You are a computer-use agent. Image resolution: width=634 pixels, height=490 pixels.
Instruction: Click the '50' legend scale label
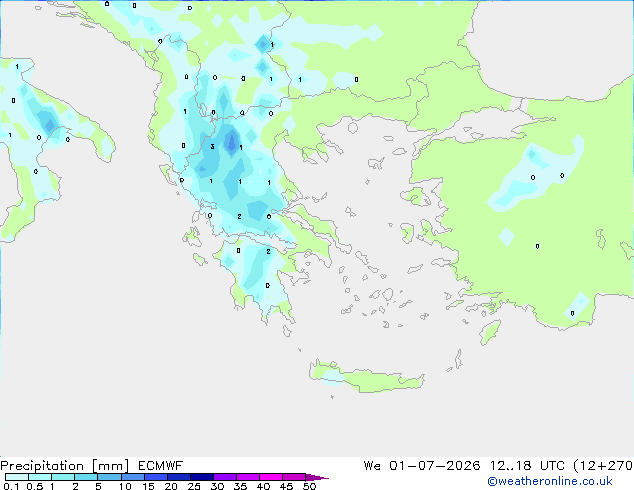coord(309,486)
